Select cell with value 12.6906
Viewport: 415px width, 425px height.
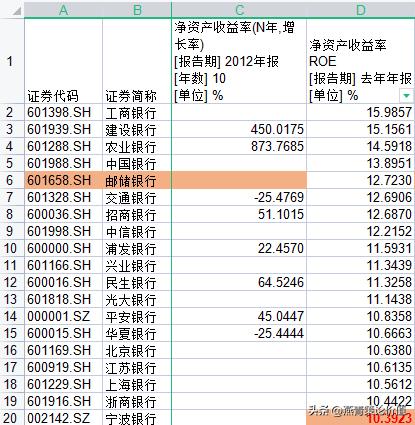pyautogui.click(x=361, y=197)
